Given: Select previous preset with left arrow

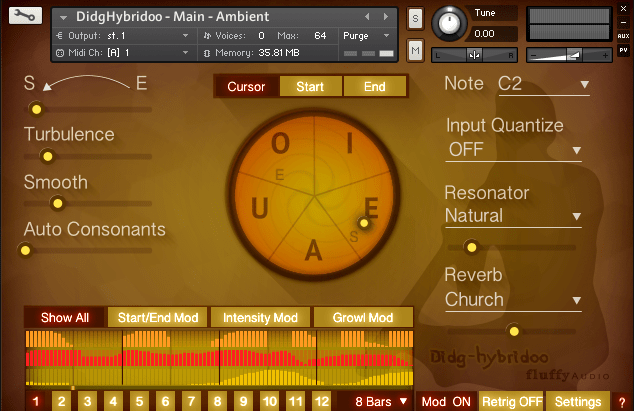Looking at the screenshot, I should point(367,17).
